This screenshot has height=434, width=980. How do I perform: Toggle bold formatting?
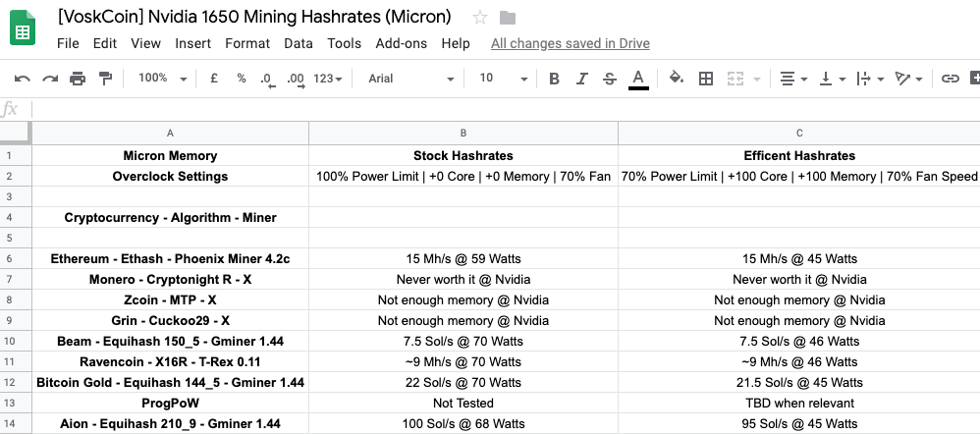(554, 79)
